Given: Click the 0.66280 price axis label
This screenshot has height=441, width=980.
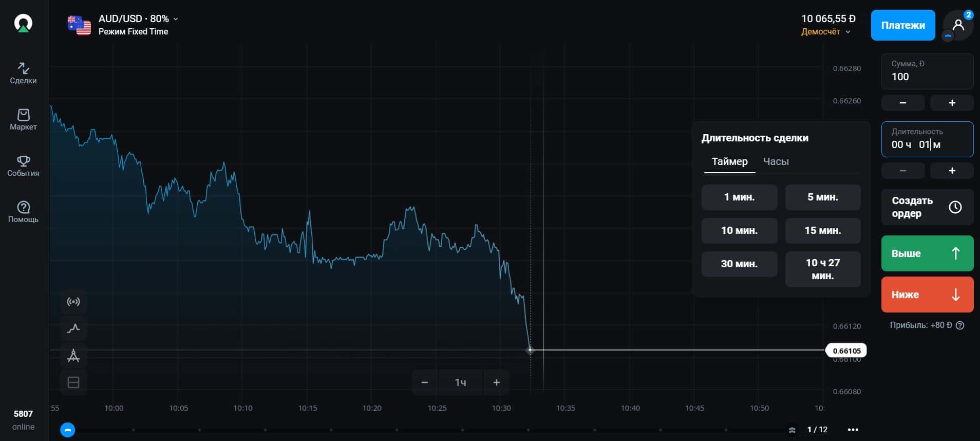Looking at the screenshot, I should click(847, 68).
